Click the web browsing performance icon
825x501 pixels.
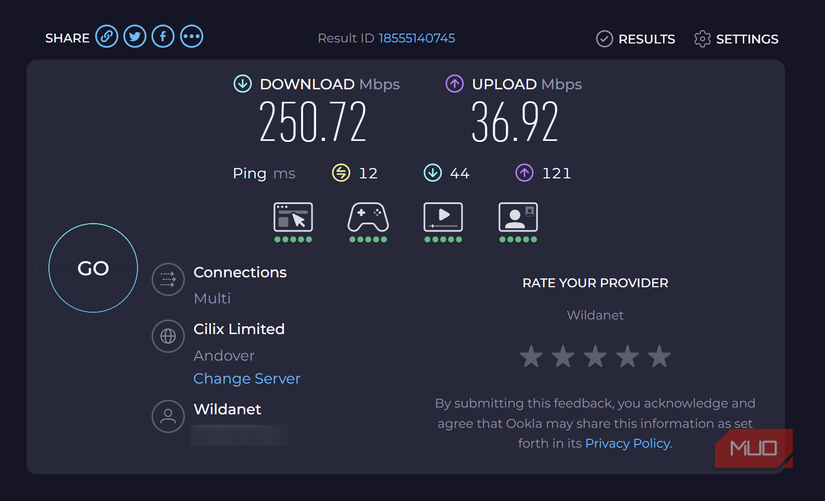coord(293,217)
